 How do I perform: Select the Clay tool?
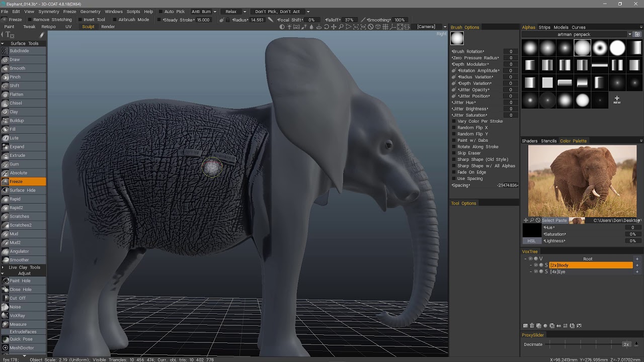(x=23, y=112)
